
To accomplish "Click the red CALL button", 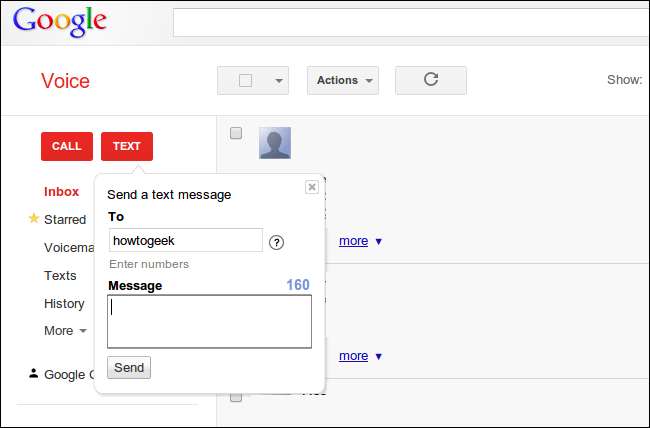I will pos(67,146).
